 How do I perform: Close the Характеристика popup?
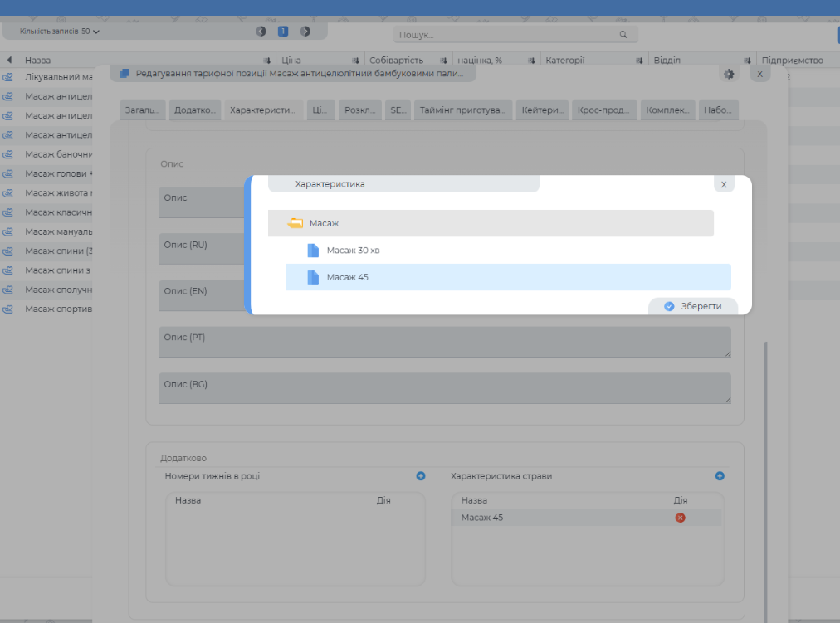[x=724, y=184]
